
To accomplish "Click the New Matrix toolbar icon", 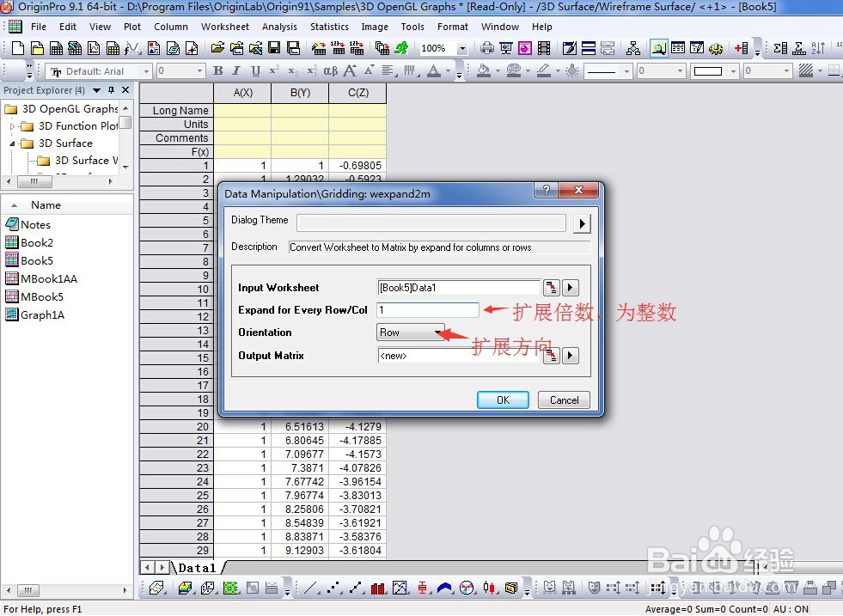I will click(x=113, y=48).
